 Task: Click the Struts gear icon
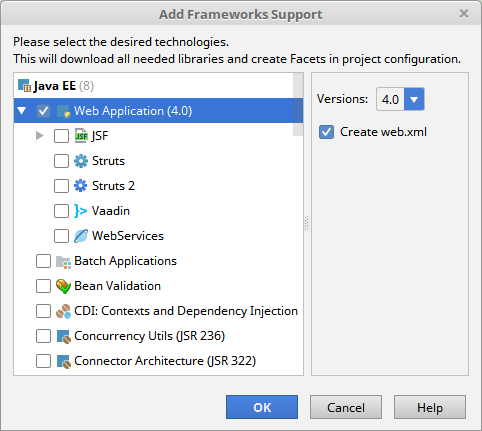coord(81,161)
